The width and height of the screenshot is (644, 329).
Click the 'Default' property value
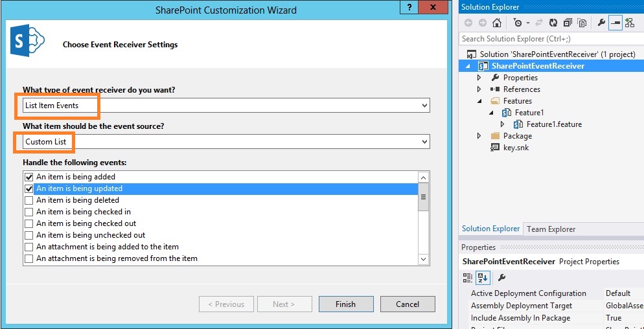[618, 293]
